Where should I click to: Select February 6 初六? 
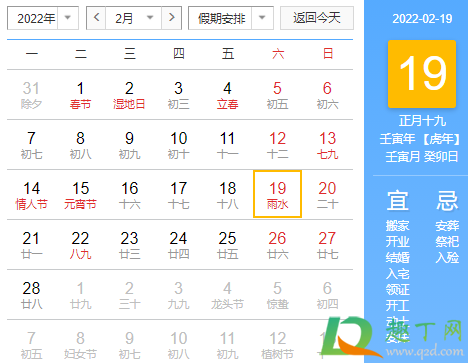(x=327, y=95)
